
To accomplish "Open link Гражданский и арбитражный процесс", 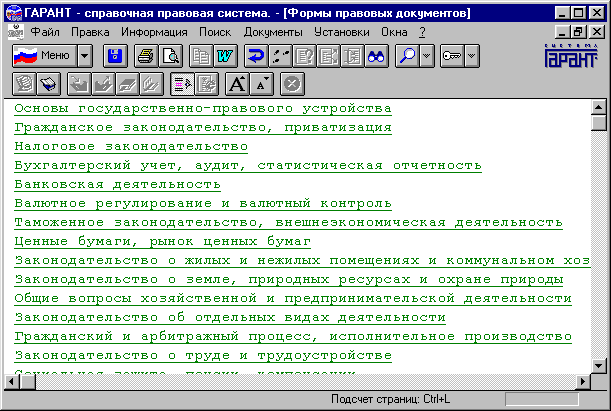I will point(293,337).
